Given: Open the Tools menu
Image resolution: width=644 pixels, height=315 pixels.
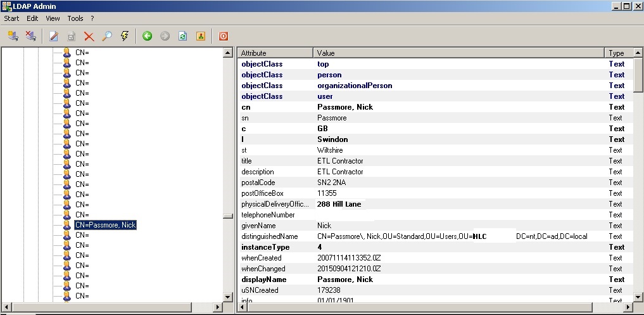Looking at the screenshot, I should click(x=75, y=18).
